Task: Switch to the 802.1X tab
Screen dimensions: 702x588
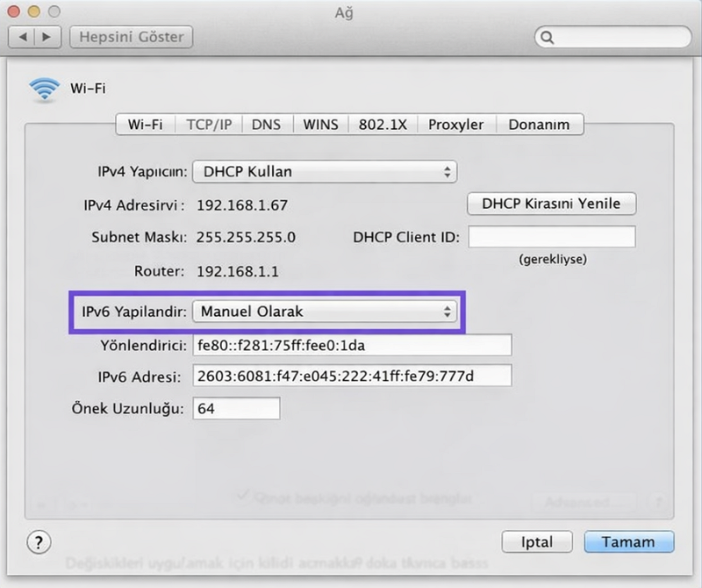Action: pos(383,125)
